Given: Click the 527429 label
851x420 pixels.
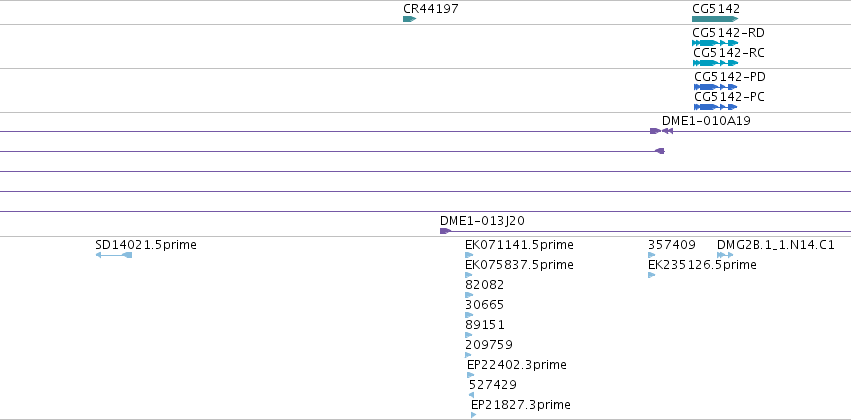Looking at the screenshot, I should point(493,385).
